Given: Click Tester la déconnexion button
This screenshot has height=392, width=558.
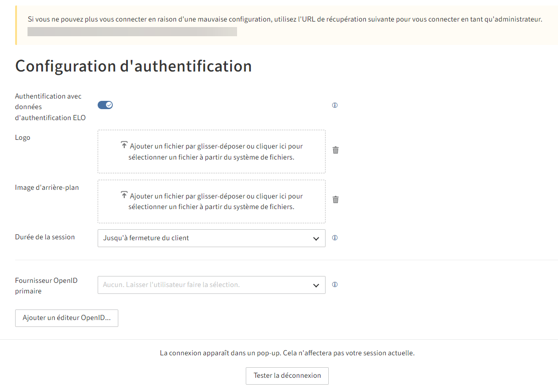Looking at the screenshot, I should coord(287,375).
